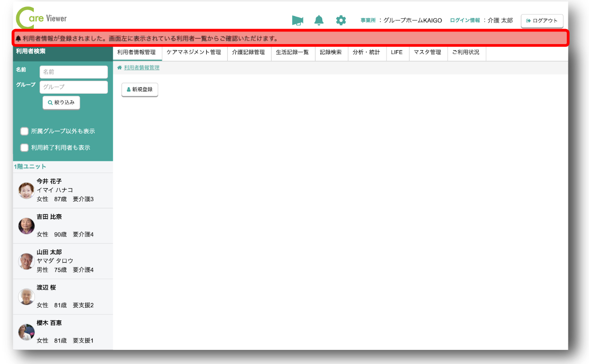589x364 pixels.
Task: Select 山田 太郎's profile photo
Action: coord(26,261)
